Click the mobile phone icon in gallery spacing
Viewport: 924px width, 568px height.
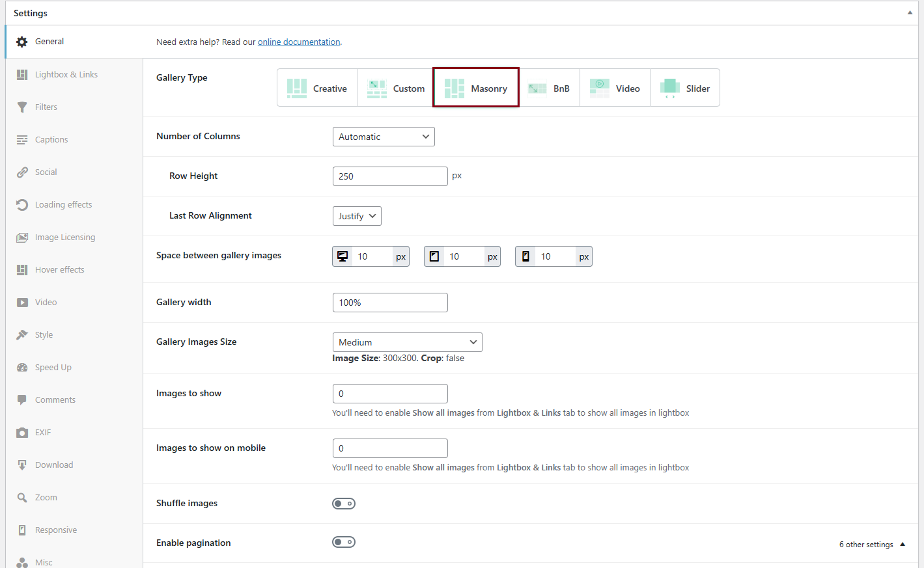[x=525, y=256]
